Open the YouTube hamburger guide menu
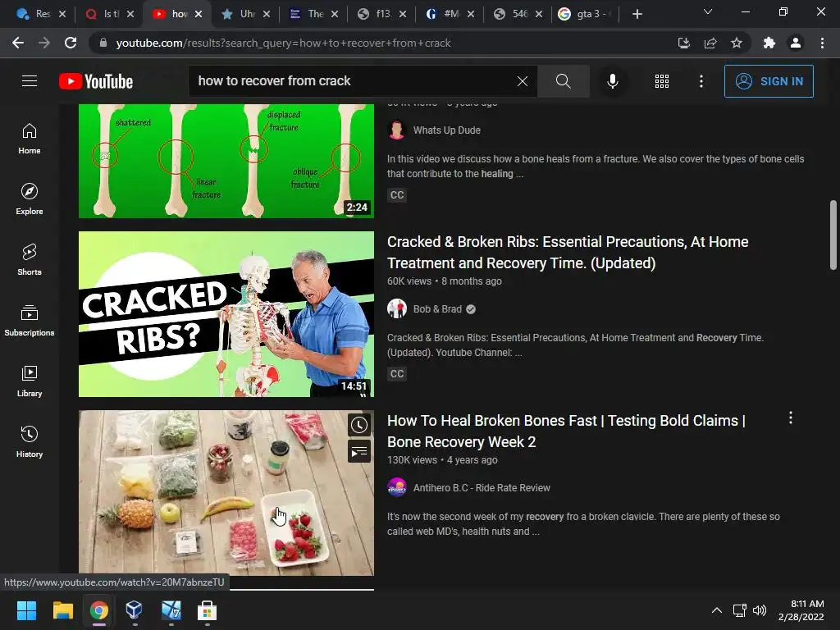 (30, 81)
